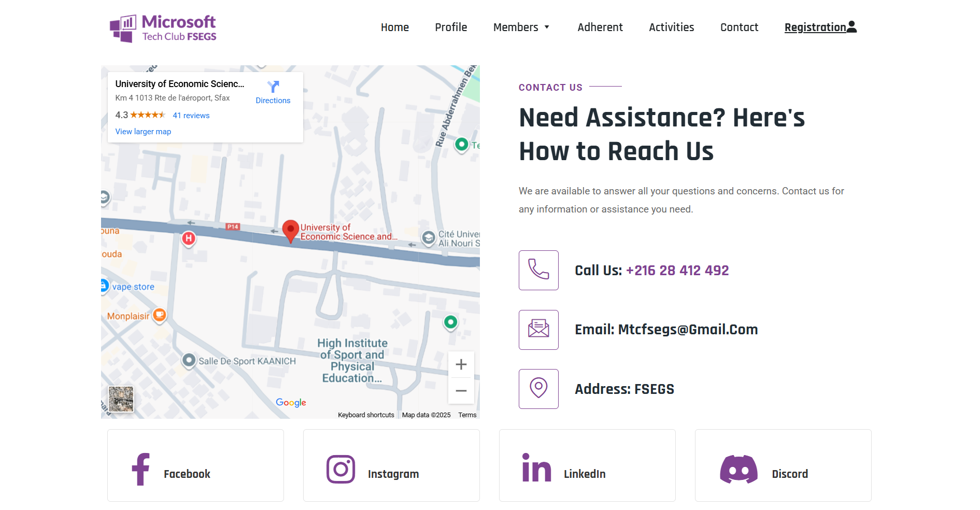
Task: Click the University of Economic Science map label
Action: 349,232
